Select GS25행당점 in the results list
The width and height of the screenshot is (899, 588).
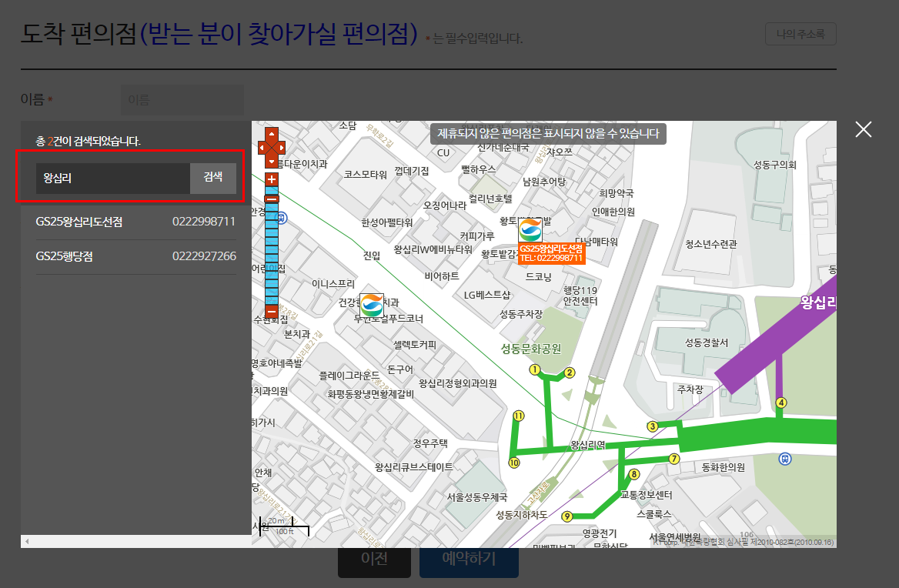click(64, 257)
